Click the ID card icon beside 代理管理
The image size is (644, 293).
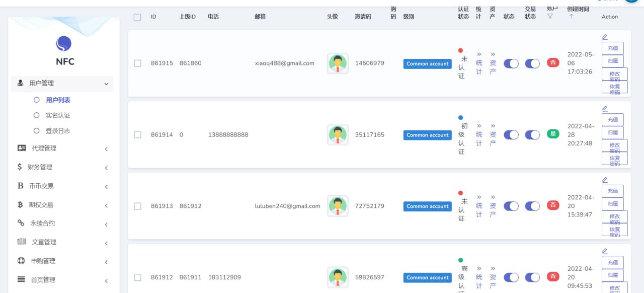click(x=22, y=148)
